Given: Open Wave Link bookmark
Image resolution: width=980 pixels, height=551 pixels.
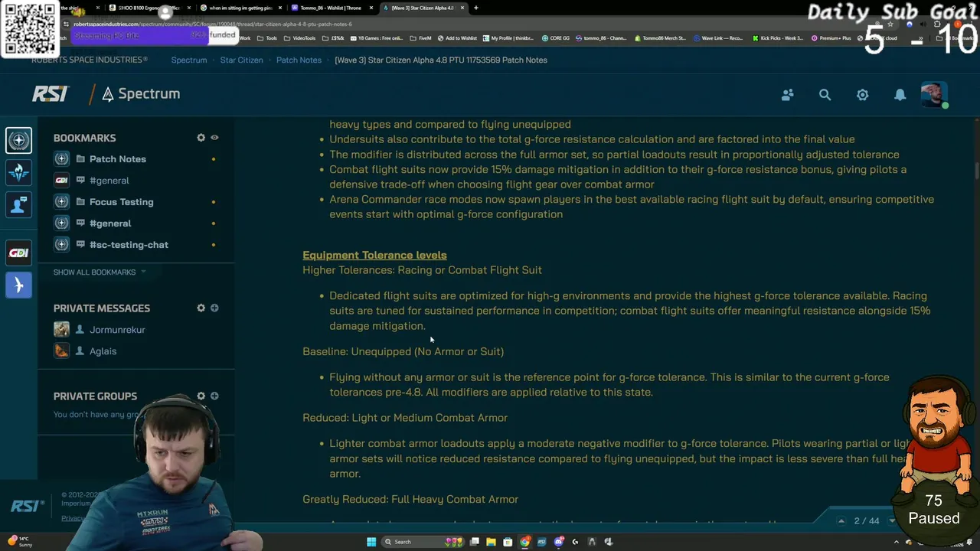Looking at the screenshot, I should [717, 38].
